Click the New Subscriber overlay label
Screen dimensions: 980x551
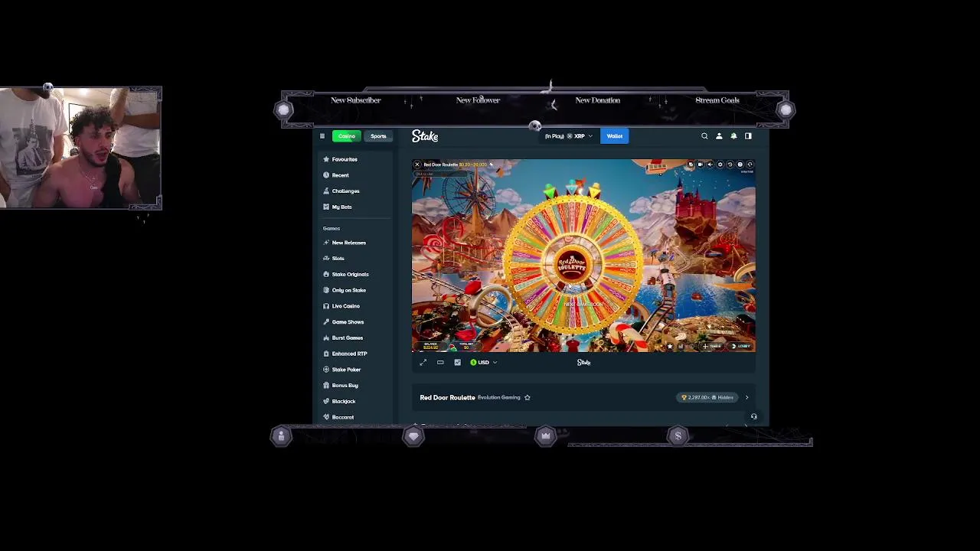tap(355, 100)
